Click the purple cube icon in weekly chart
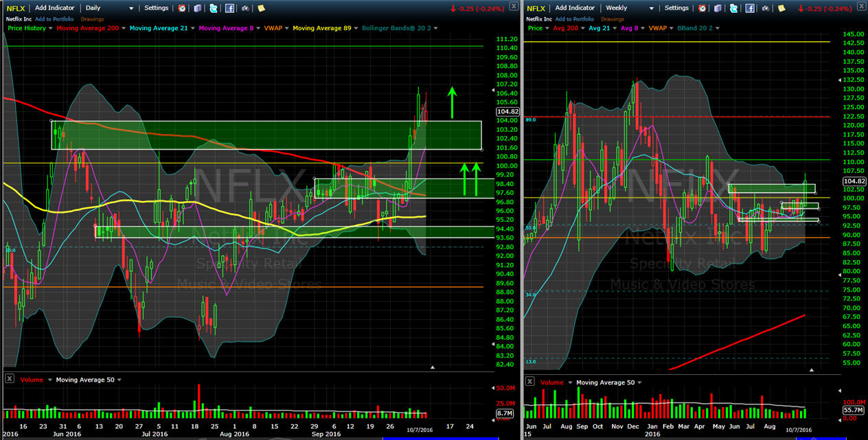868x440 pixels. (717, 8)
